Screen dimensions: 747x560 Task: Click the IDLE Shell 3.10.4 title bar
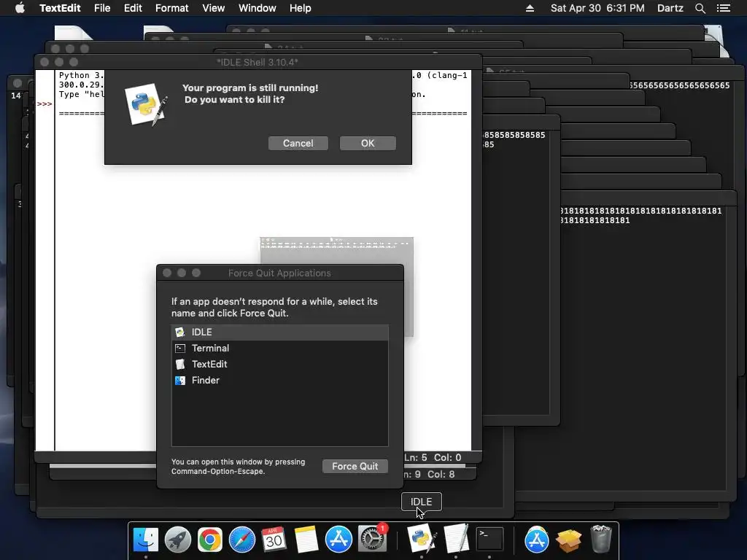click(258, 62)
